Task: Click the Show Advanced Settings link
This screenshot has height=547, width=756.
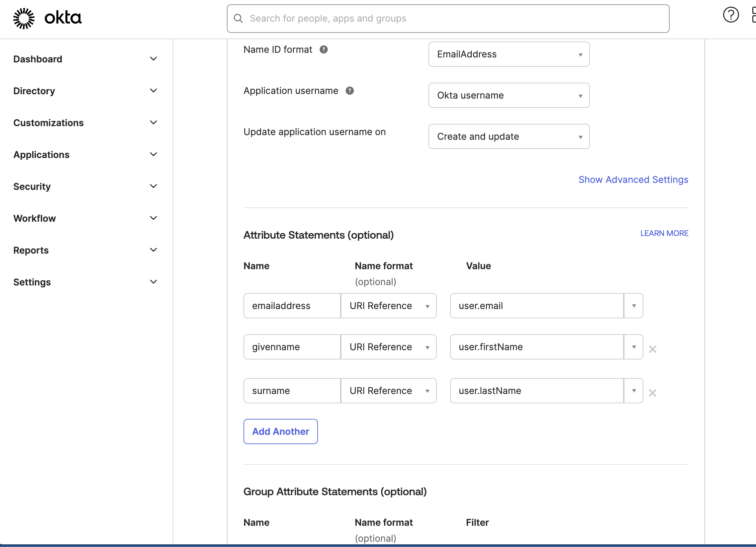Action: (633, 179)
